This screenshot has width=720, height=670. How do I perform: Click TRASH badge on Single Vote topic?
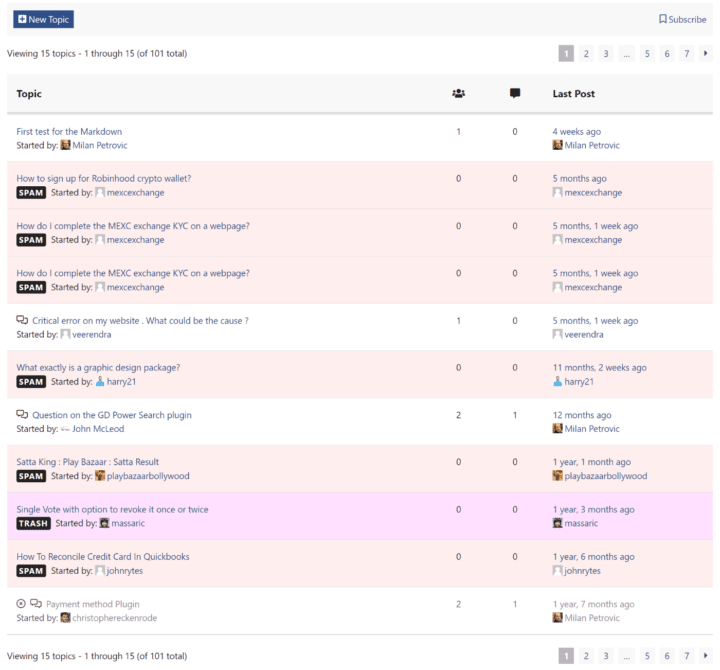pos(34,523)
